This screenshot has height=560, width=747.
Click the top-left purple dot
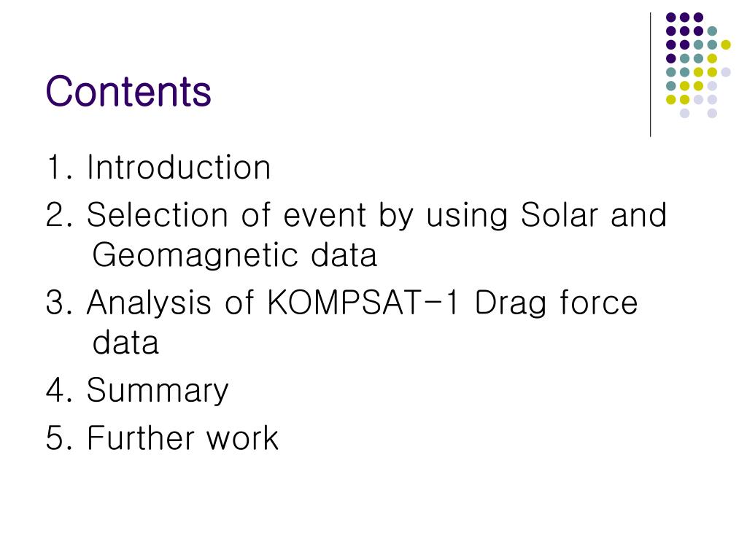click(x=671, y=17)
